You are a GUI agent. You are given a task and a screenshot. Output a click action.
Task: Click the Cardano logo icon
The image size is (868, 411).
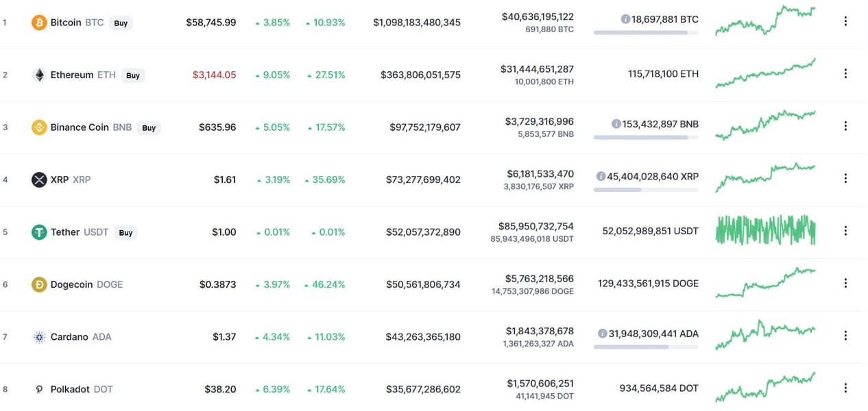39,337
